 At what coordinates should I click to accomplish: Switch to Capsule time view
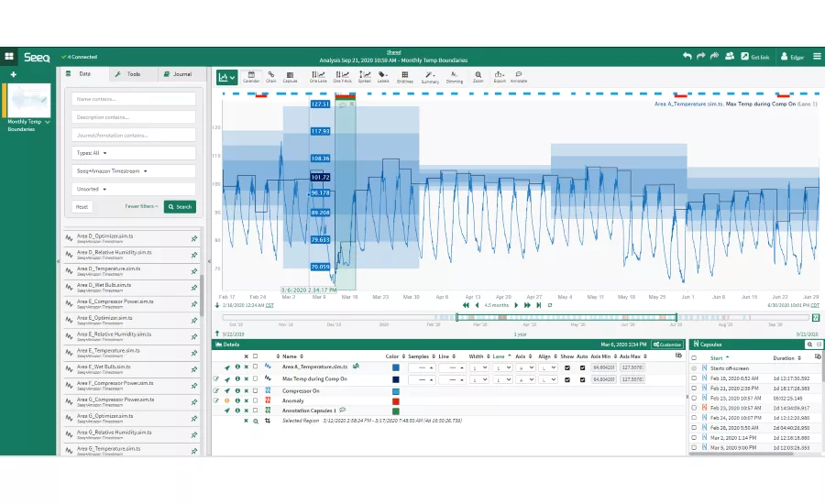[290, 77]
